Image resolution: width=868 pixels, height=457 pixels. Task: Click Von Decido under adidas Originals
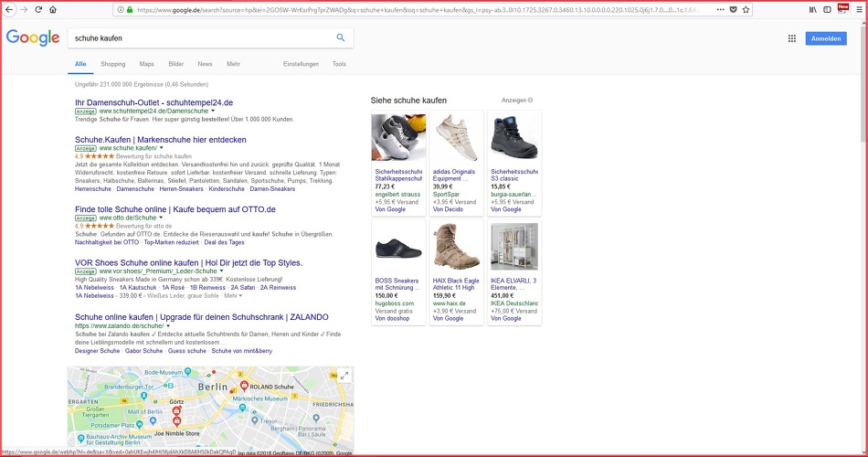pyautogui.click(x=448, y=209)
